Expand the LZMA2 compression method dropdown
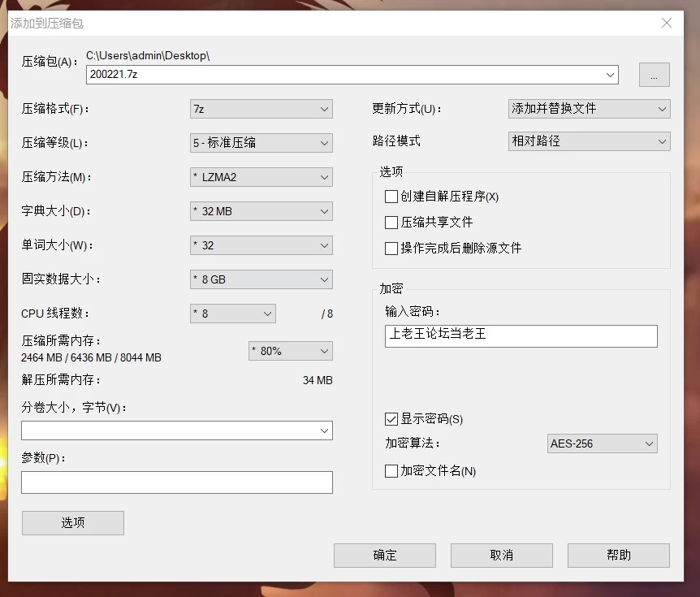The width and height of the screenshot is (700, 597). coord(261,177)
